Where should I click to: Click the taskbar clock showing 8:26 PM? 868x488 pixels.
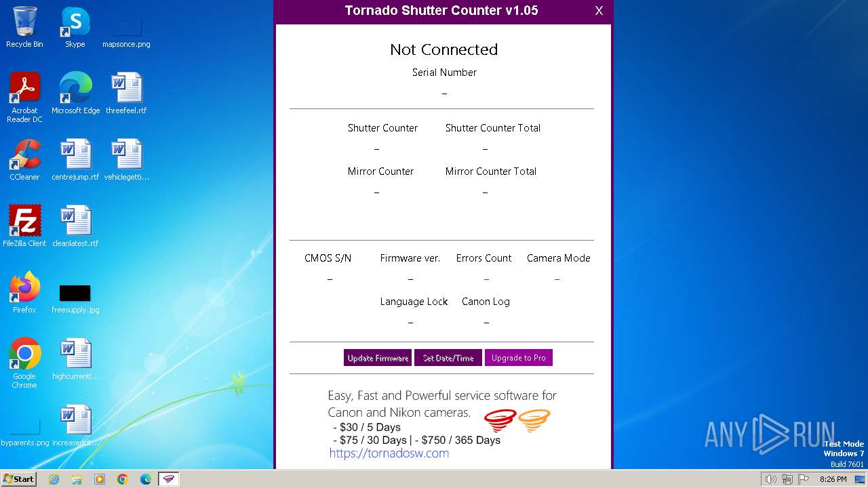coord(833,479)
